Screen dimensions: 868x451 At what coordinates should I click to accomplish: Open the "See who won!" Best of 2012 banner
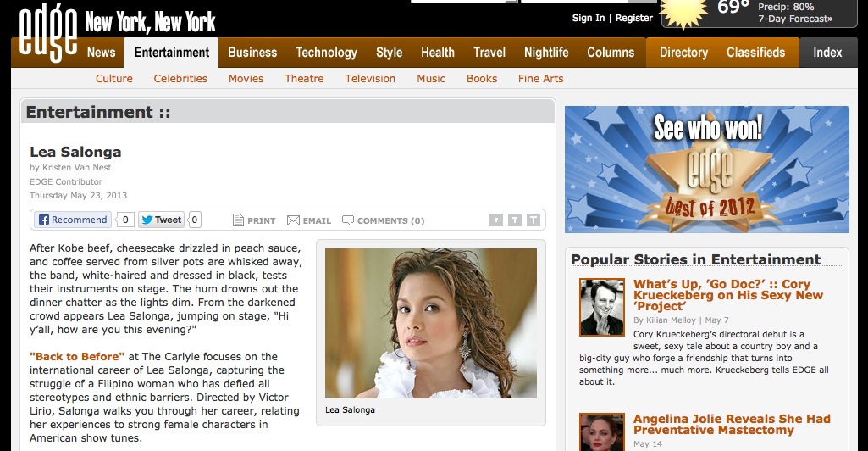[707, 170]
